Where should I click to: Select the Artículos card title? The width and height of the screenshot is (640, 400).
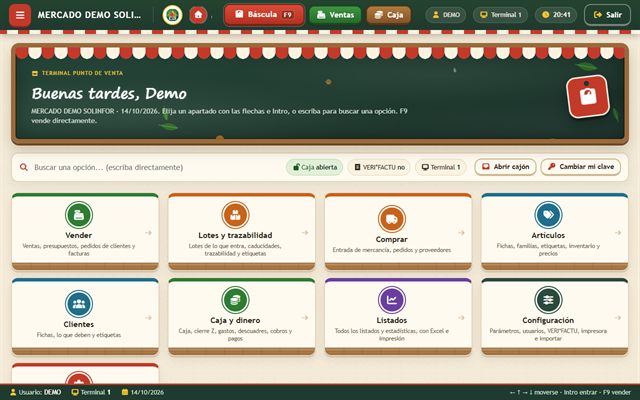point(548,236)
